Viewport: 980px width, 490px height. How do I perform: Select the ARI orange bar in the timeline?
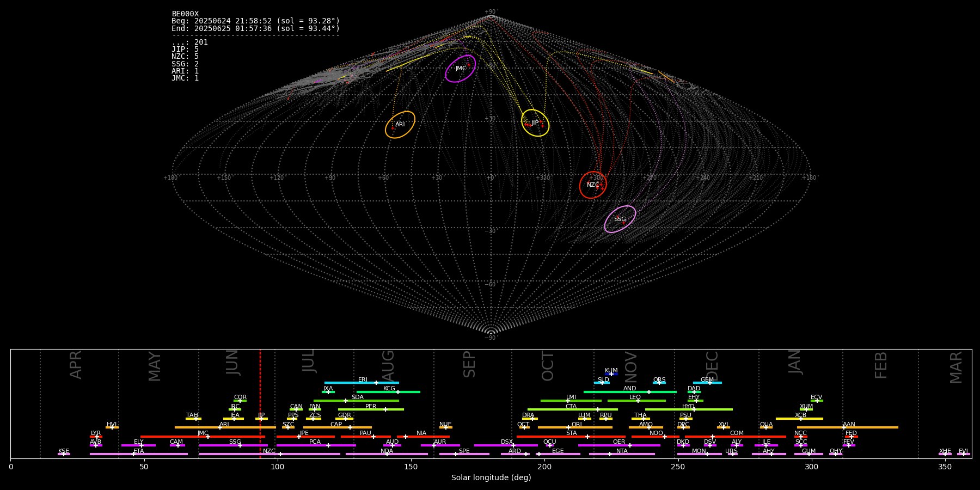[x=225, y=427]
